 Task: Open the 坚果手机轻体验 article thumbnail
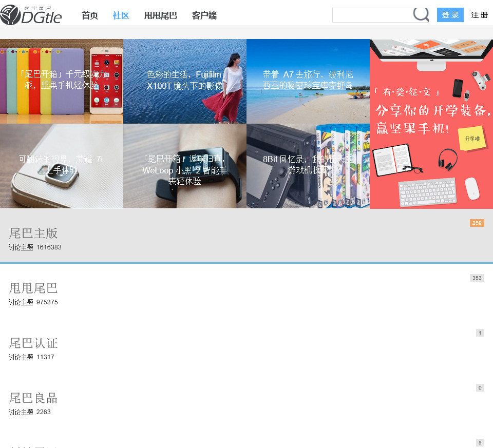coord(62,82)
